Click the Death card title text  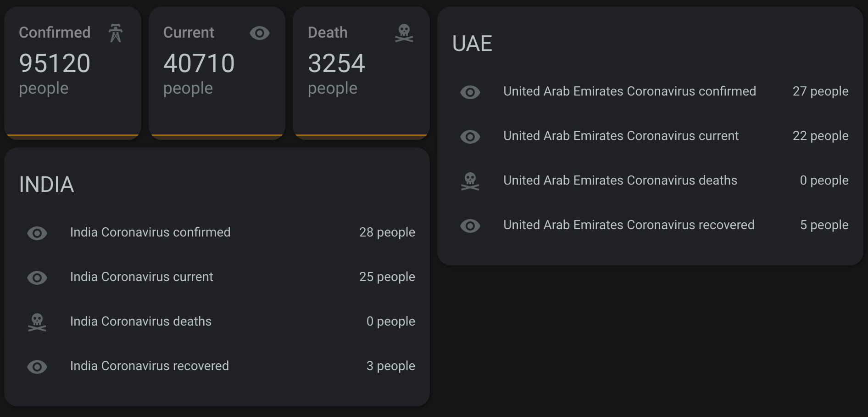(328, 33)
